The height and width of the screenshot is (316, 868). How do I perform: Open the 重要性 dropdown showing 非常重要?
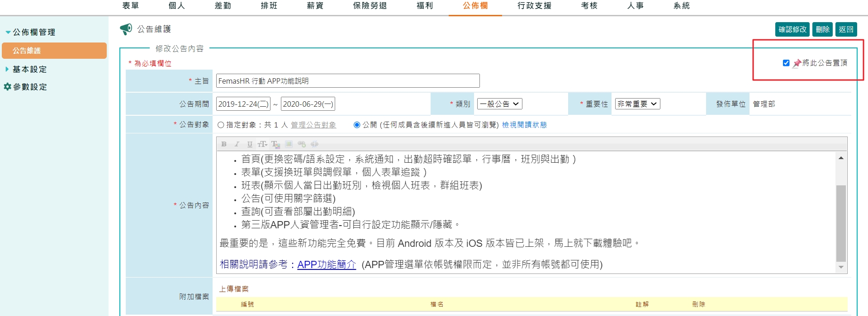tap(637, 104)
